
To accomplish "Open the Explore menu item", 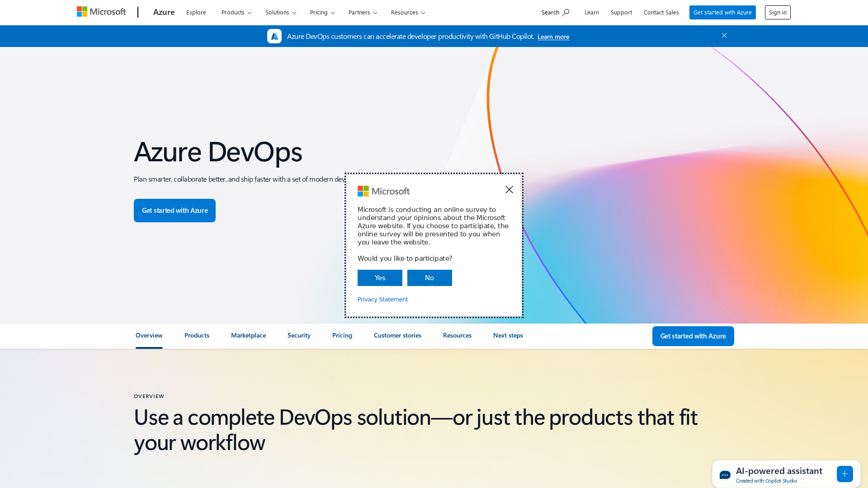I will (196, 12).
